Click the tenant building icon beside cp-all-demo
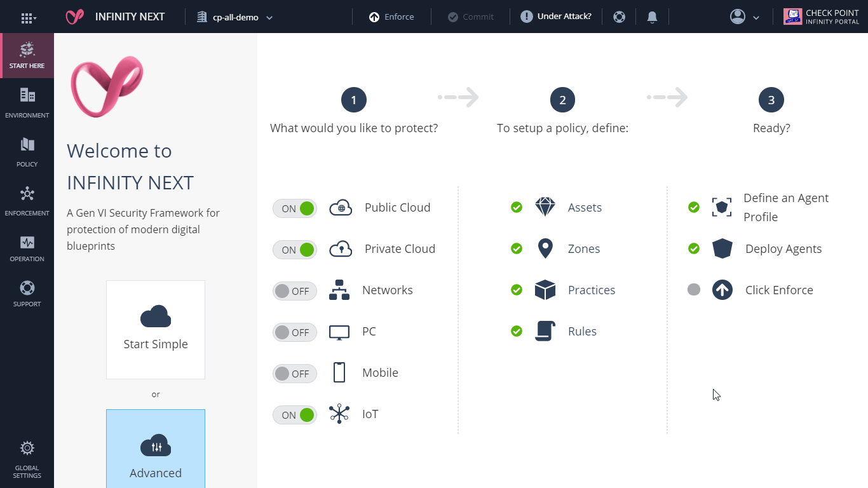 pyautogui.click(x=202, y=17)
